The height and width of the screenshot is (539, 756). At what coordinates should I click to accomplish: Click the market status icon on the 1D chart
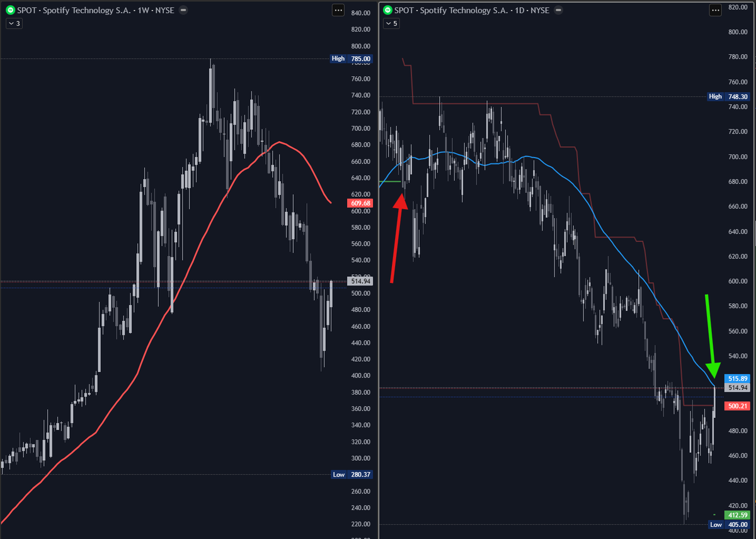click(x=558, y=10)
